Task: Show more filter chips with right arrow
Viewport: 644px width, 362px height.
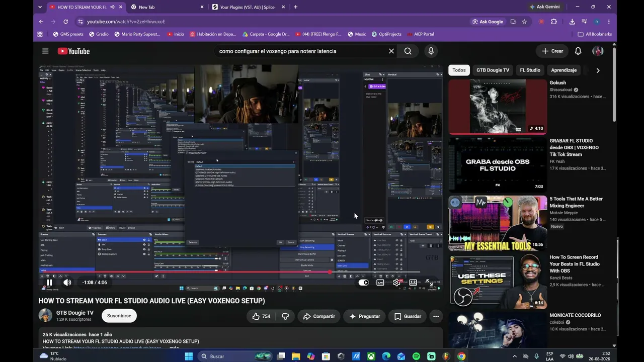Action: click(x=598, y=70)
